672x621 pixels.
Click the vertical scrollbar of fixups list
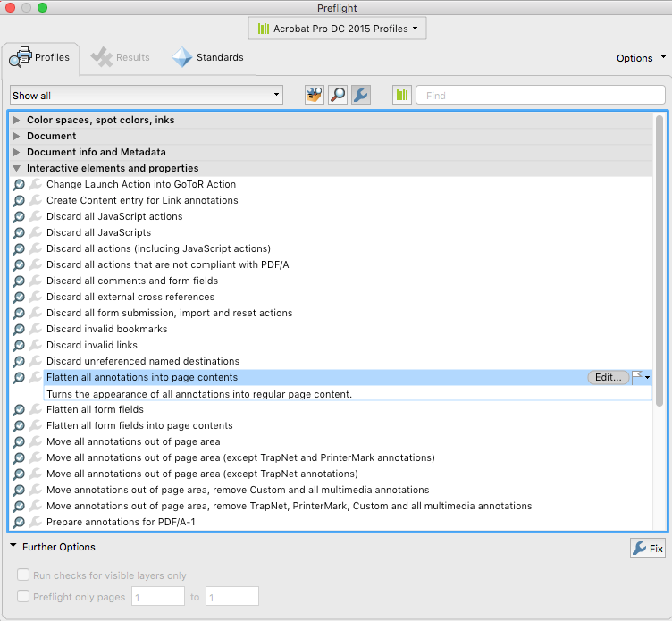tap(659, 261)
